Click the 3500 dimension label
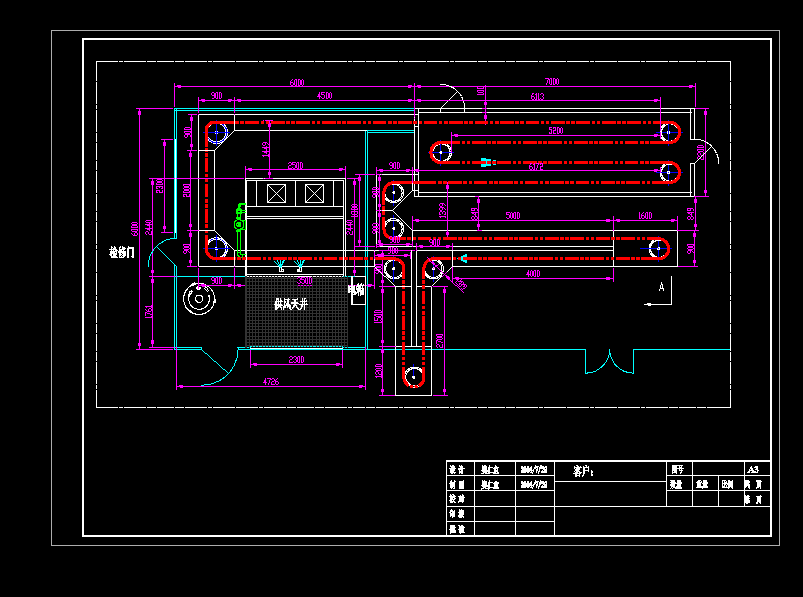803x597 pixels. (305, 281)
